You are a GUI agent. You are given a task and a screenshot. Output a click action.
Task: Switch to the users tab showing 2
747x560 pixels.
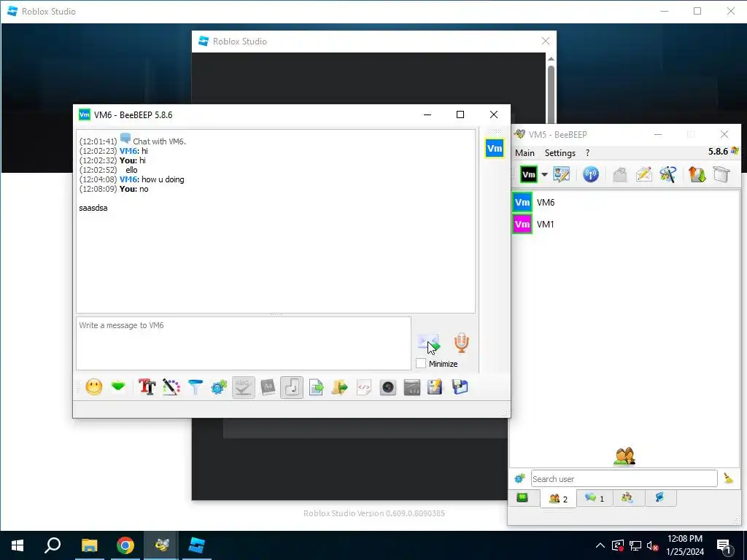(x=558, y=499)
